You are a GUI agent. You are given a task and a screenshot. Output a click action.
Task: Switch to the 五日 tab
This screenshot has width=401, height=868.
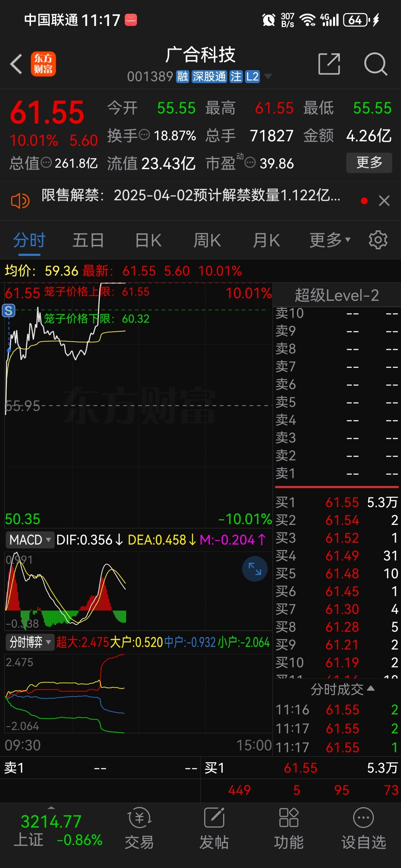[x=88, y=240]
